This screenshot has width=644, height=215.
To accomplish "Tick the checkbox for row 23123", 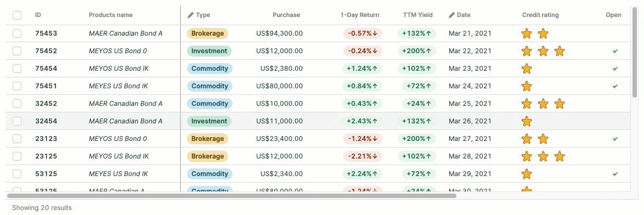I will 17,139.
